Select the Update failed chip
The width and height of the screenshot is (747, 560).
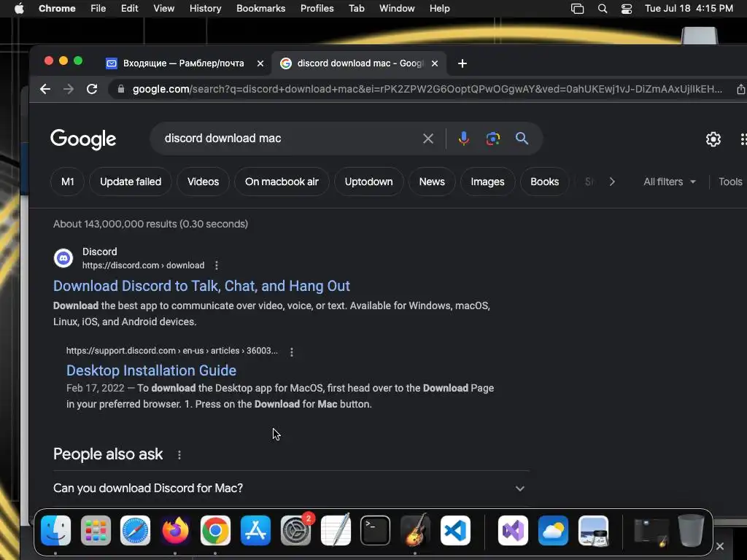[131, 182]
